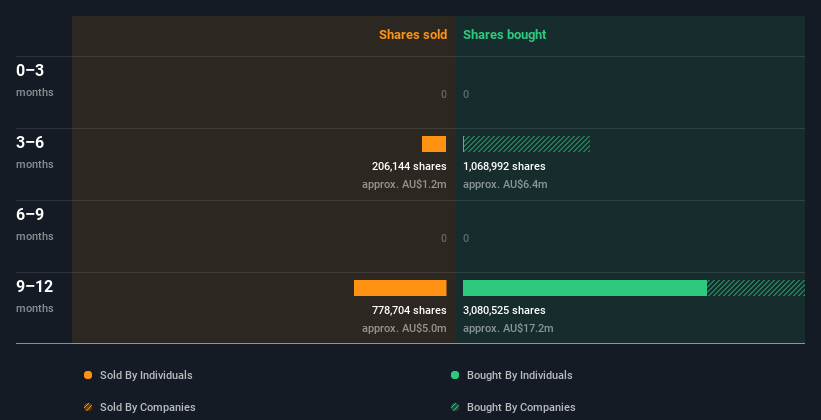Select the Bought By Companies legend label
Screen dimensions: 821x420
tap(521, 407)
